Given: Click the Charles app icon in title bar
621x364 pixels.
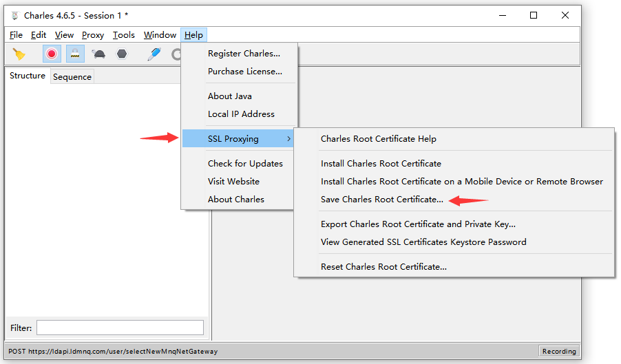Looking at the screenshot, I should [15, 15].
